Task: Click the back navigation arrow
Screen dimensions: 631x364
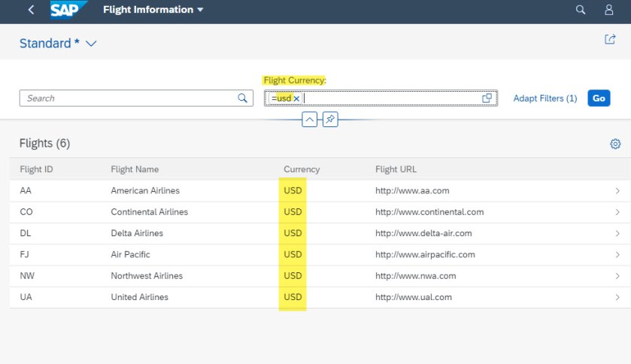Action: [x=31, y=10]
